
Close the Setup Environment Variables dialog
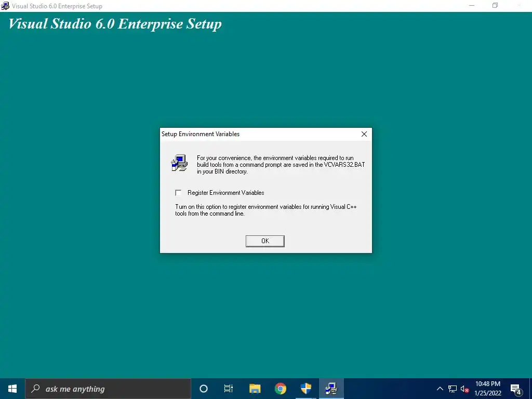(x=364, y=134)
